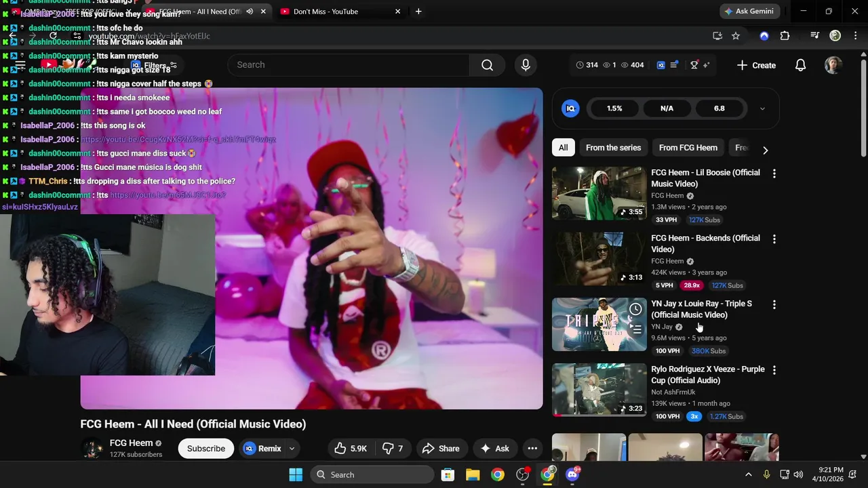Open the YouTube account avatar menu

pos(833,65)
